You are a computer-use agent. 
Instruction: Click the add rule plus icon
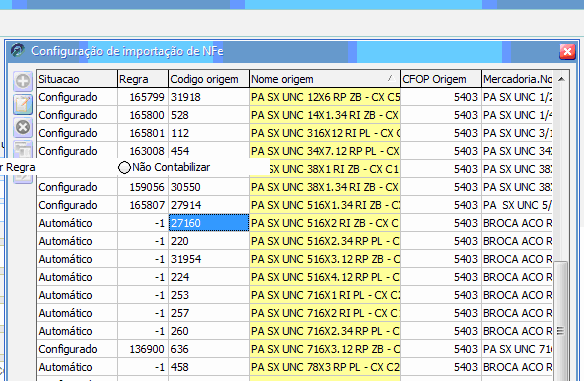[x=23, y=81]
